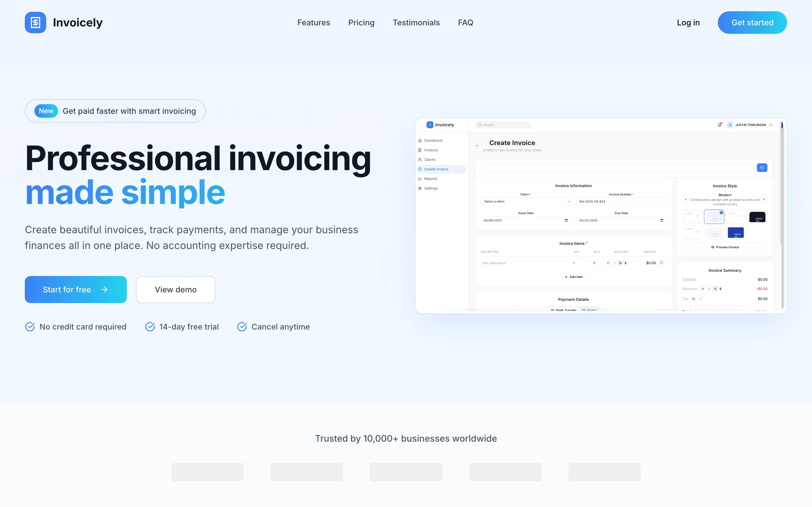Viewport: 812px width, 507px height.
Task: Click the logout icon beside Justin Tomlinson
Action: point(771,125)
